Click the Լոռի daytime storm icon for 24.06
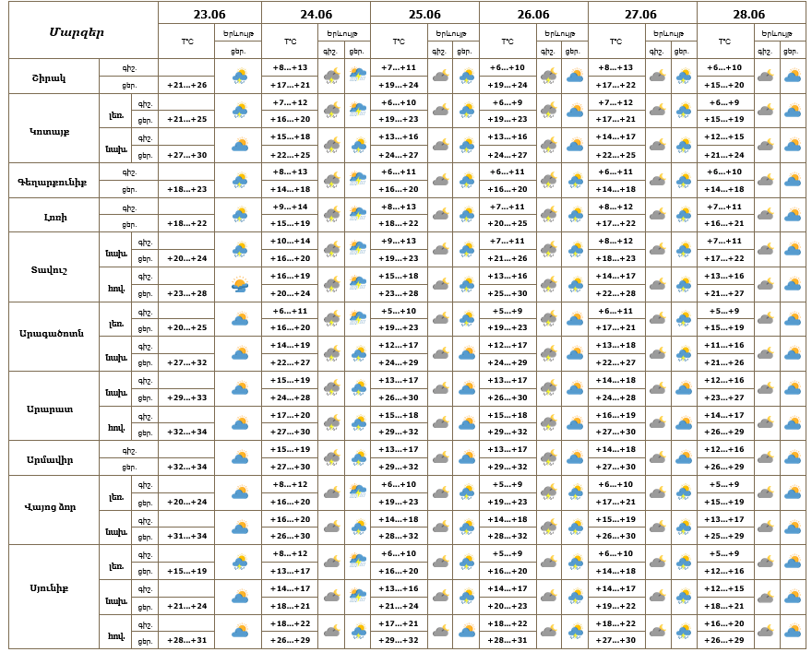The height and width of the screenshot is (652, 812). [x=358, y=214]
